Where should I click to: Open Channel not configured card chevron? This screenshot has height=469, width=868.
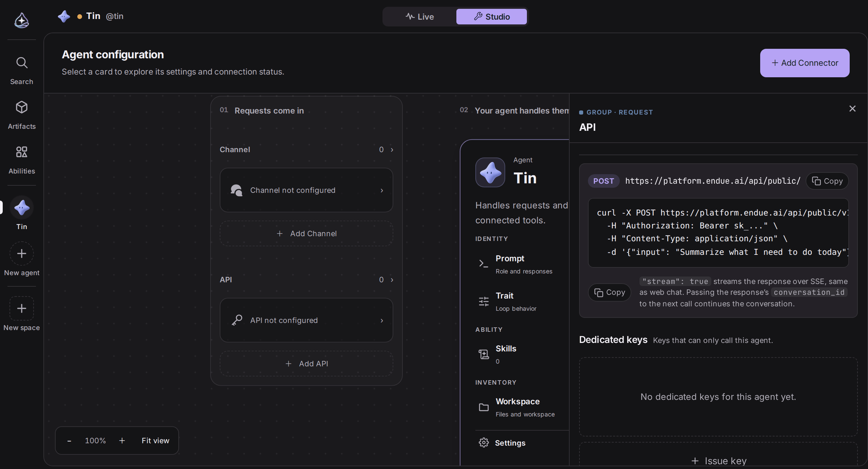point(382,190)
